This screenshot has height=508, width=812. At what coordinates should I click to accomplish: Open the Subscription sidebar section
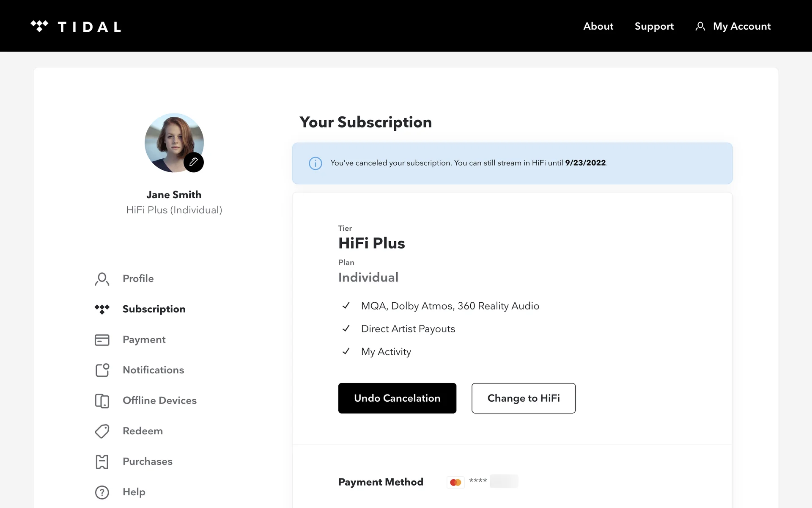click(x=154, y=309)
